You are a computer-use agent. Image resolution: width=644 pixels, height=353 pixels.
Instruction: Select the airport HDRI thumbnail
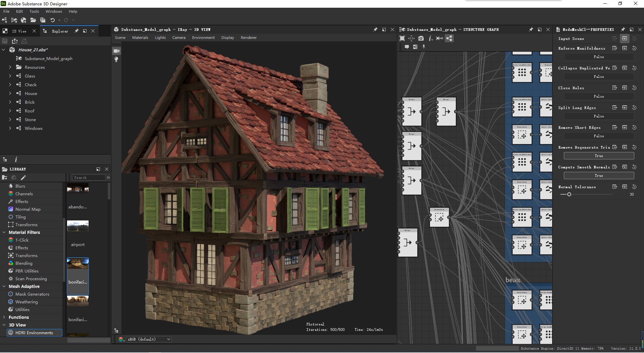[77, 226]
